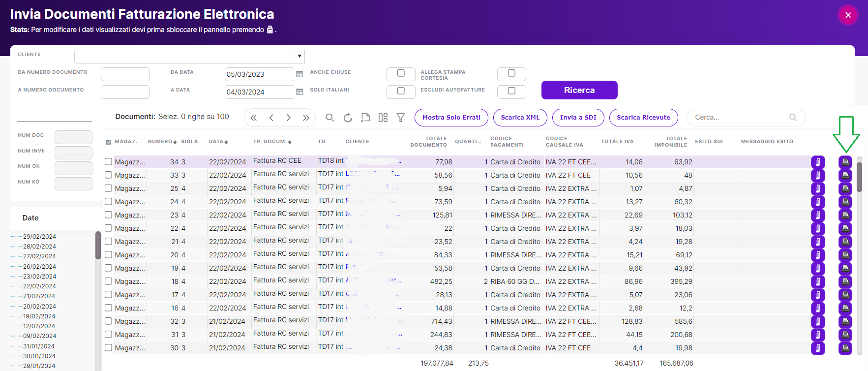Select date 31/01/2024 in Date list
This screenshot has height=371, width=868.
[39, 346]
